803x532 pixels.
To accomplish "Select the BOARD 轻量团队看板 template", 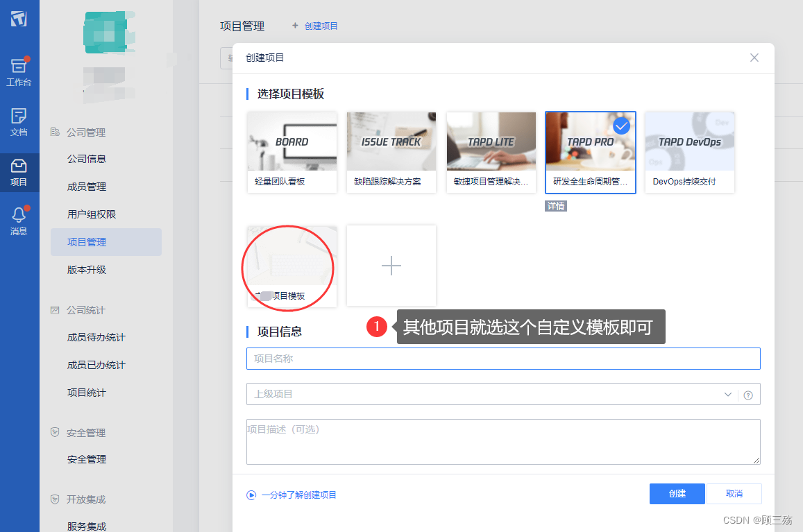I will tap(292, 152).
